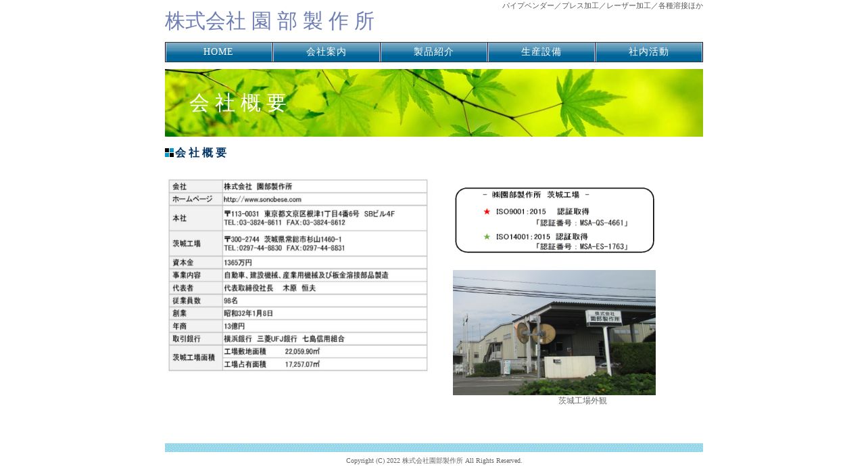Click the 株式会社 園部製作所 site title

pos(270,21)
